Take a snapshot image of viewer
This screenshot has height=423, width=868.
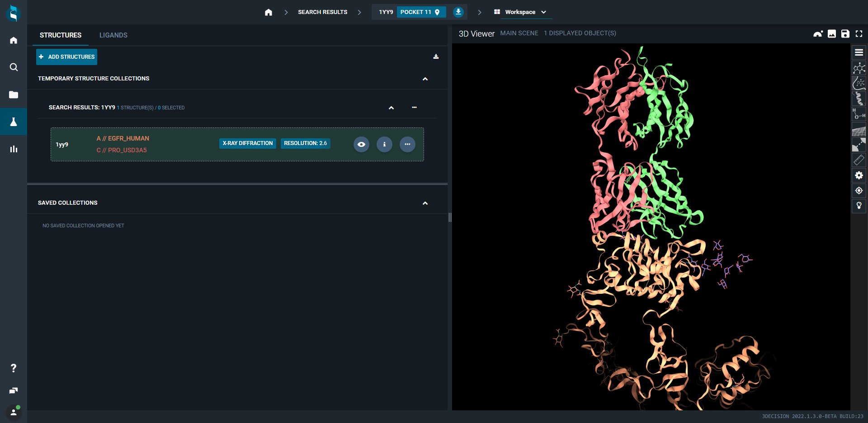(x=832, y=33)
